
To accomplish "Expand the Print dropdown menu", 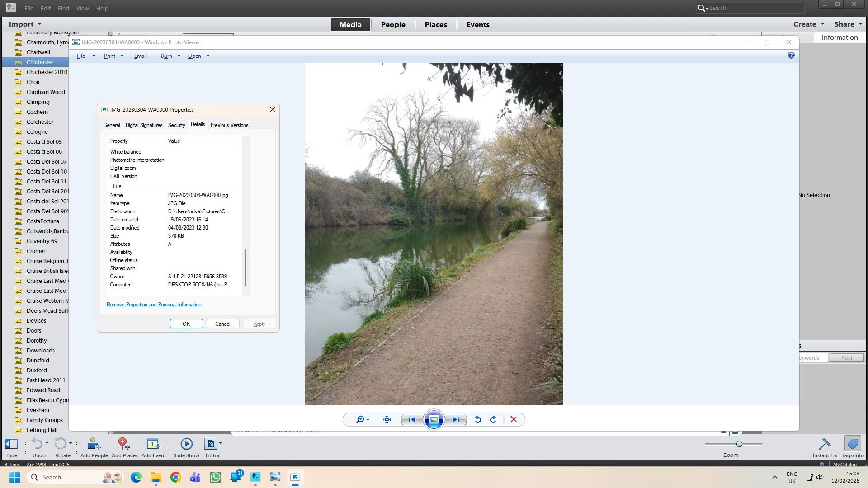I will [122, 56].
